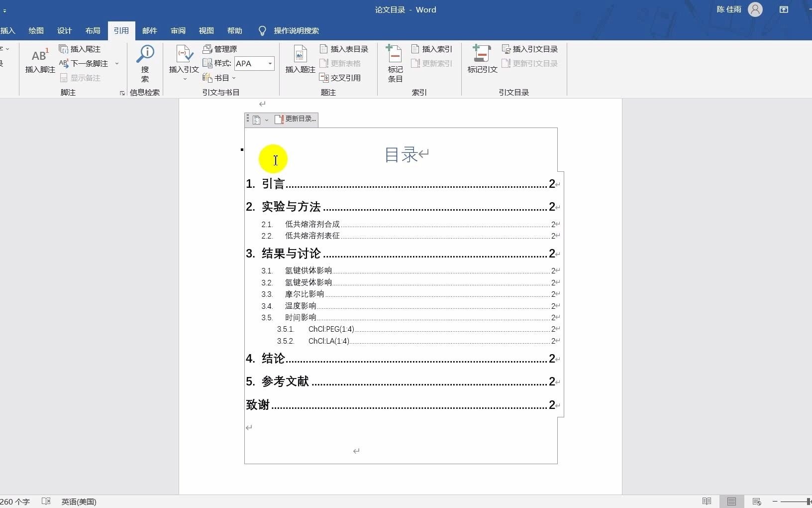Open the Insert (插入) ribbon tab

pyautogui.click(x=8, y=31)
